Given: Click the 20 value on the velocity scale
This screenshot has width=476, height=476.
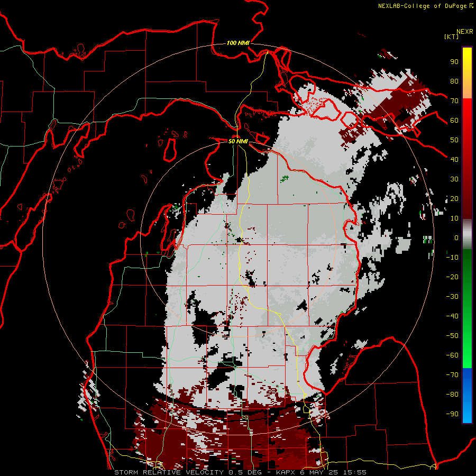Looking at the screenshot, I should [x=454, y=199].
